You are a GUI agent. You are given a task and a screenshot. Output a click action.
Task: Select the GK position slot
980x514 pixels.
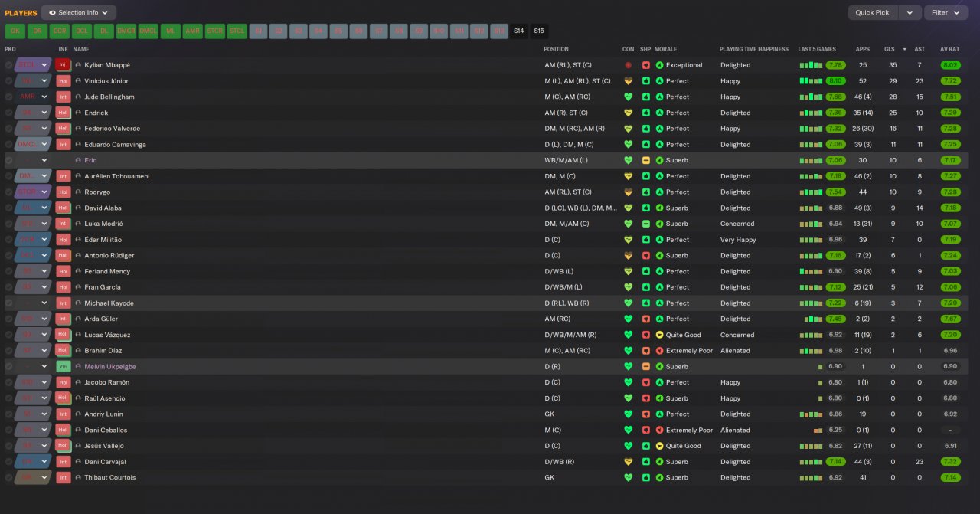tap(15, 31)
